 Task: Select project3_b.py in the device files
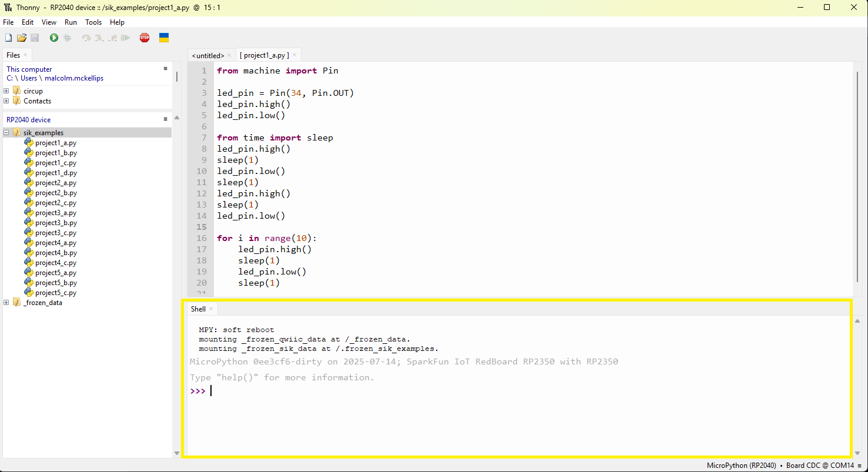56,223
